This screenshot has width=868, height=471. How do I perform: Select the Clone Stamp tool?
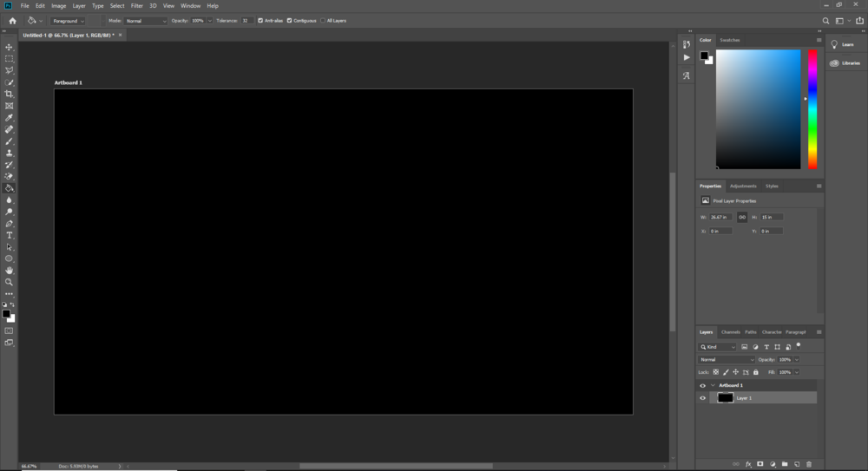9,154
